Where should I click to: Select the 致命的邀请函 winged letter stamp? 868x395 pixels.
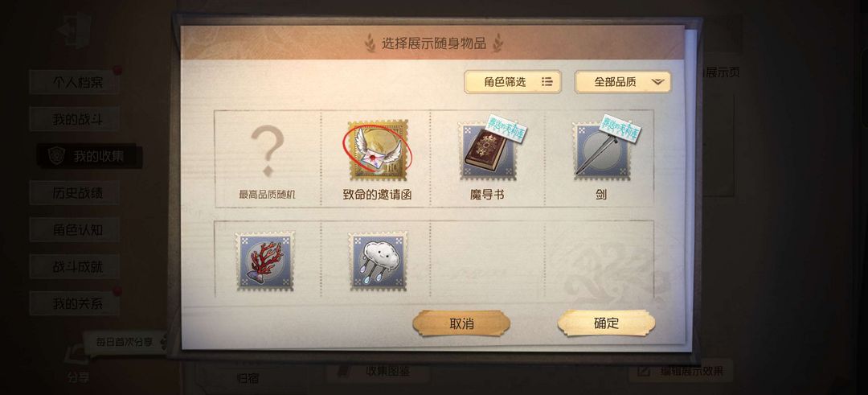378,159
